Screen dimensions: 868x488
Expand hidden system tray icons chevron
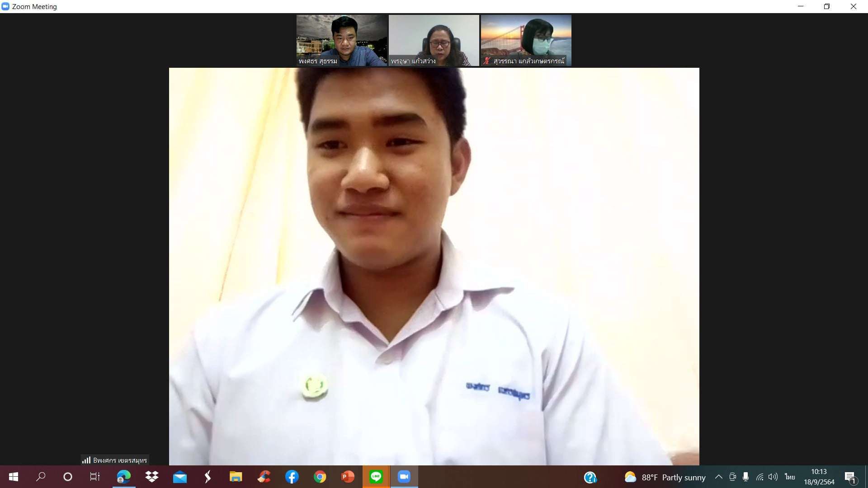(x=718, y=477)
